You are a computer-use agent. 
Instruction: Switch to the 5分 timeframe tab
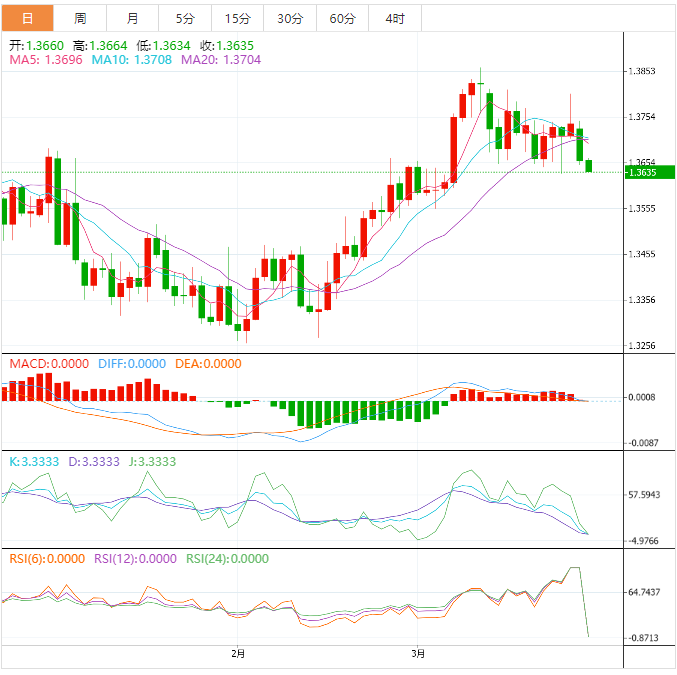point(185,18)
